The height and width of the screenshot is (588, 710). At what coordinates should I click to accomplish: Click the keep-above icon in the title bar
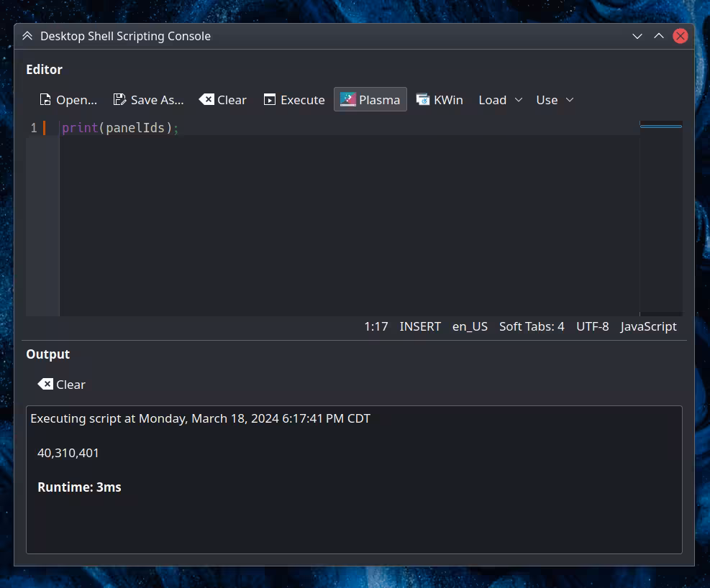(27, 36)
